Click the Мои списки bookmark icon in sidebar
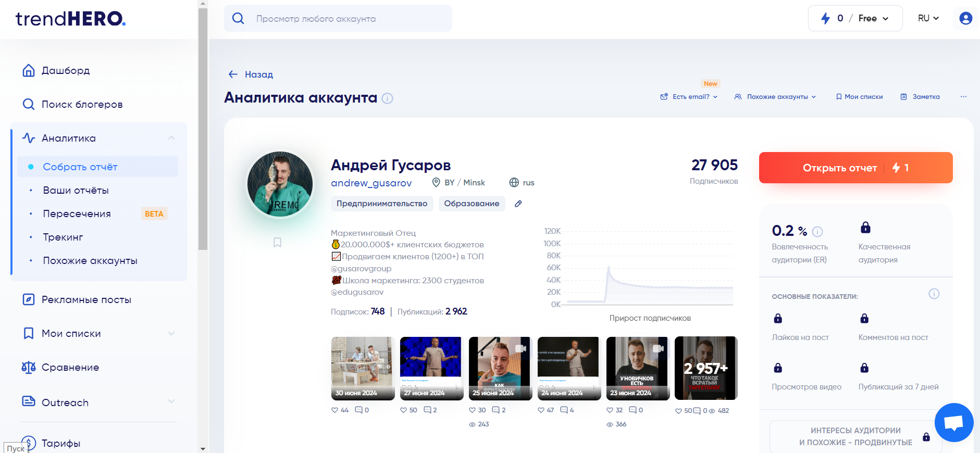The height and width of the screenshot is (453, 980). (29, 333)
